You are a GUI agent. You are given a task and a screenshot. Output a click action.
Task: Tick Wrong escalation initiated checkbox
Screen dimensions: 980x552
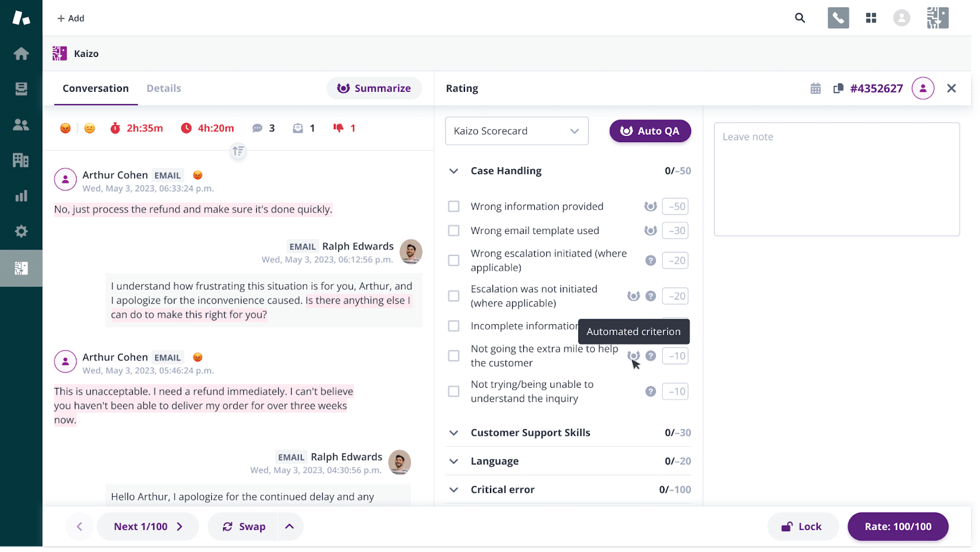tap(454, 260)
